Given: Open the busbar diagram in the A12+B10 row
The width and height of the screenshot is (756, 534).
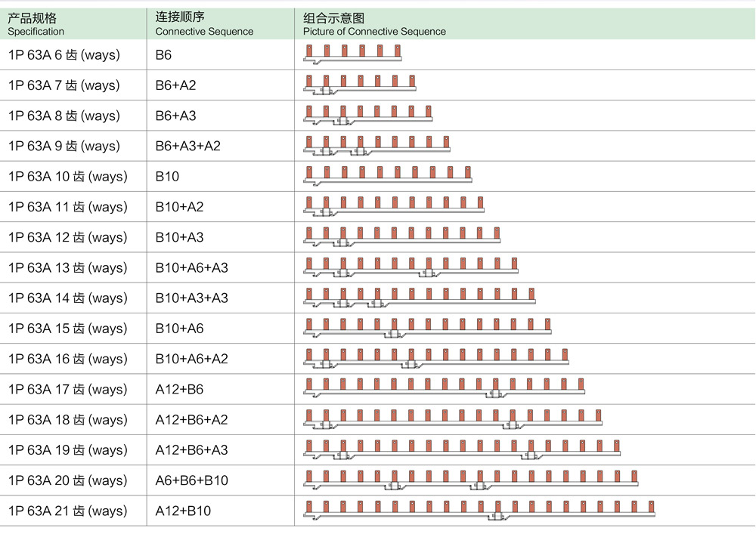Looking at the screenshot, I should pos(479,509).
